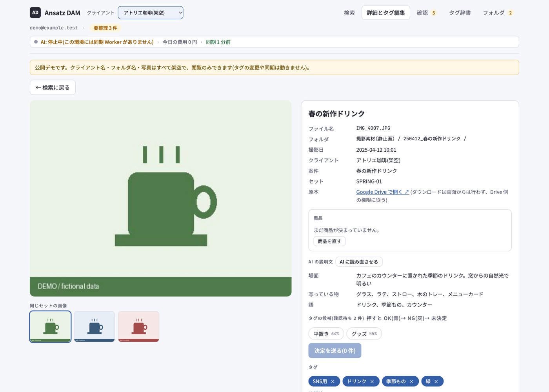Viewport: 549px width, 392px height.
Task: Click the 季節もの tag label
Action: (396, 381)
